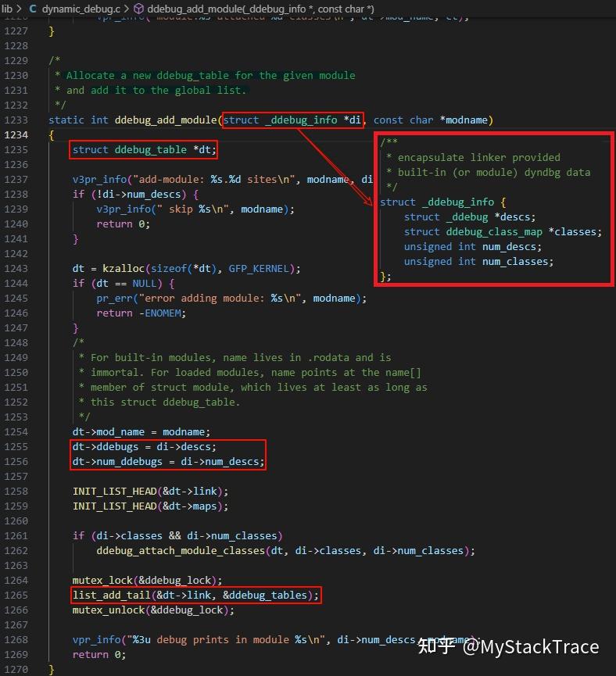Click vpr_info call on line 1268
This screenshot has height=676, width=616.
click(96, 640)
